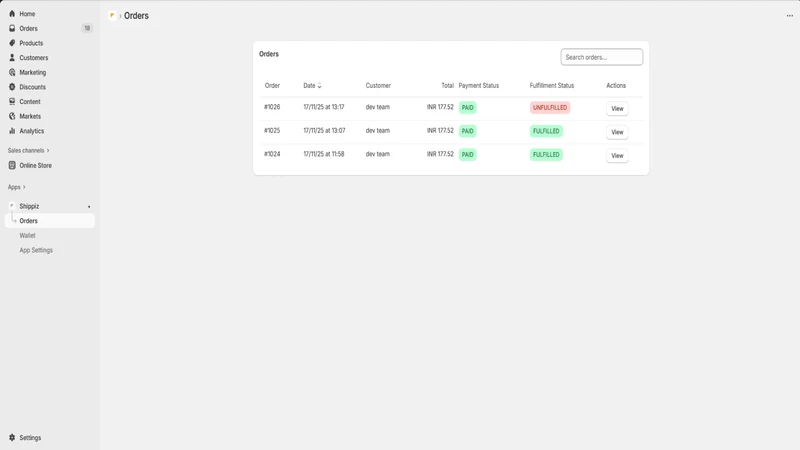Open Shippiz Wallet submenu item
800x450 pixels.
(28, 236)
